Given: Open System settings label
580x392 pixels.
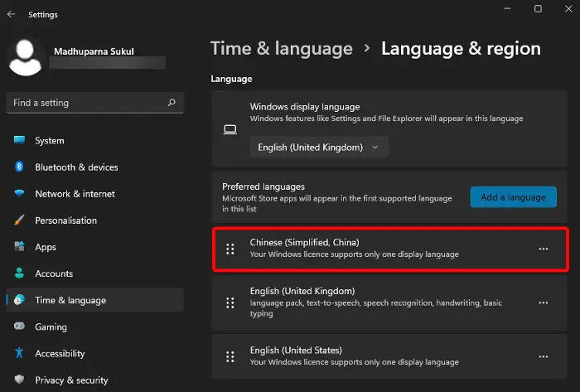Looking at the screenshot, I should point(50,141).
